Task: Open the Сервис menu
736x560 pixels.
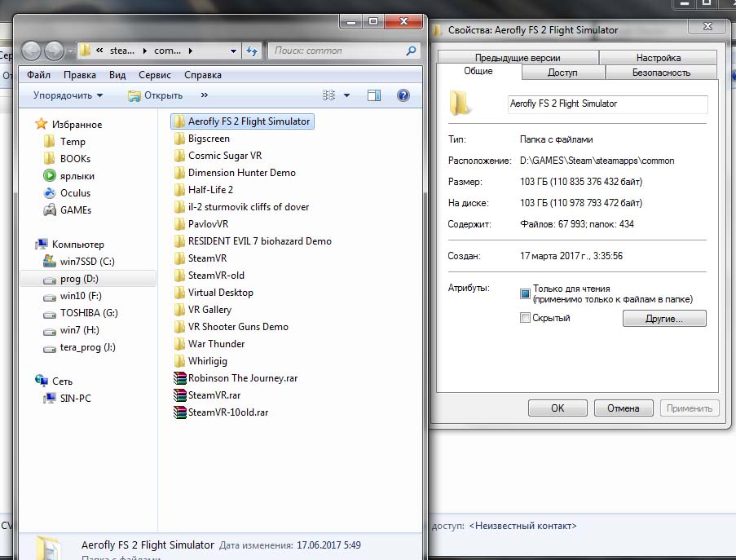Action: click(x=154, y=75)
